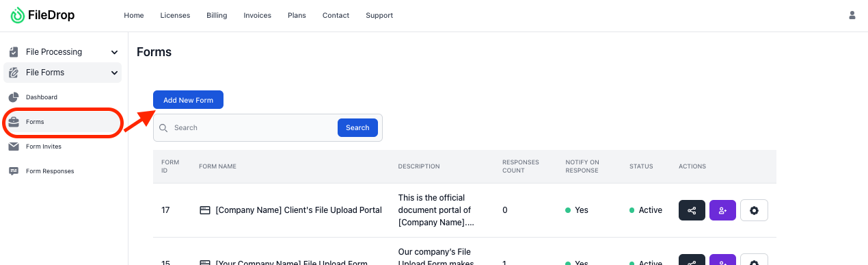Open settings gear for form 17
This screenshot has height=265, width=868.
click(x=754, y=210)
